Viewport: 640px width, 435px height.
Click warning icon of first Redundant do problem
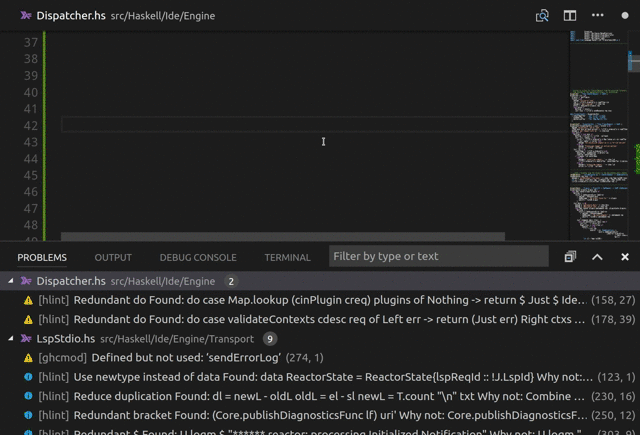pyautogui.click(x=28, y=300)
